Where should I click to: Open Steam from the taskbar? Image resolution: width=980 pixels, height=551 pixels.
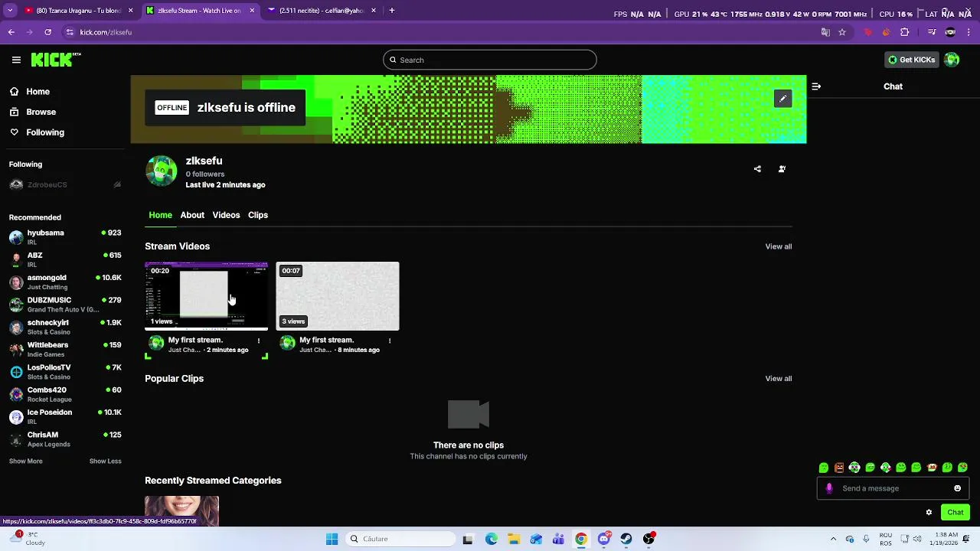(626, 539)
